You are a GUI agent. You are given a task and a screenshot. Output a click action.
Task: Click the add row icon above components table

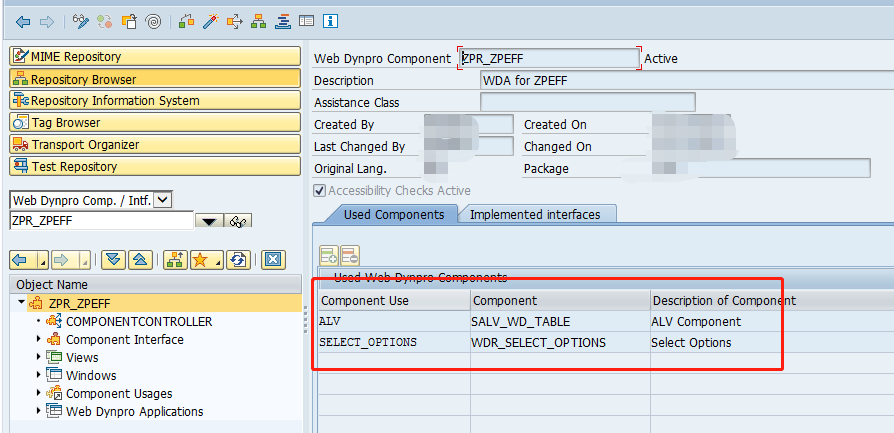coord(329,257)
